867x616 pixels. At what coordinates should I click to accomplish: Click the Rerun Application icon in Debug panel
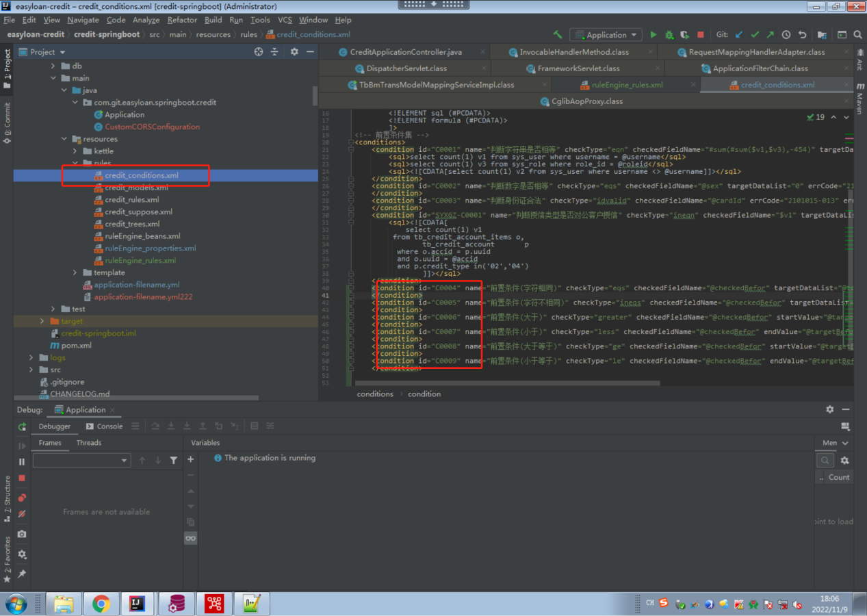22,426
